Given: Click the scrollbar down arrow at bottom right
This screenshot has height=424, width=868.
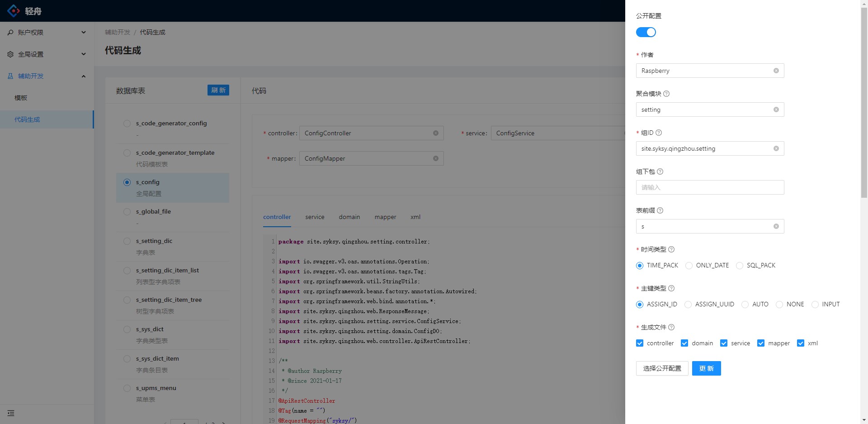Looking at the screenshot, I should (864, 420).
